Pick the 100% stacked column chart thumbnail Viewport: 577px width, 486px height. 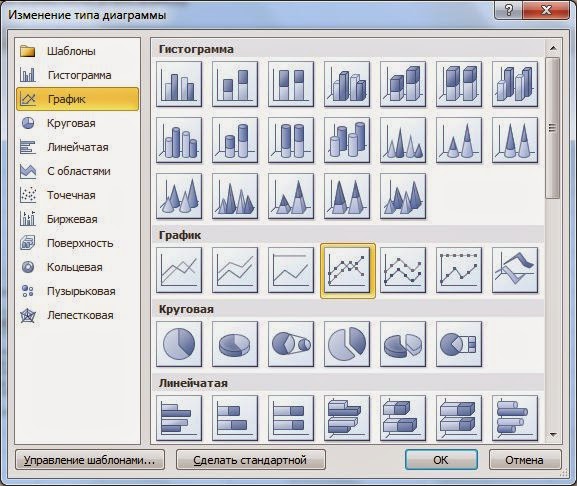pos(291,84)
